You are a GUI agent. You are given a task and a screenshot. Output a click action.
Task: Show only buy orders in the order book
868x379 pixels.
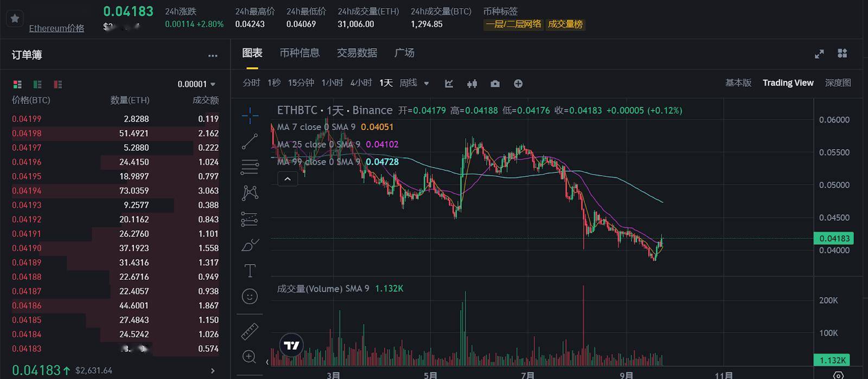[x=37, y=85]
